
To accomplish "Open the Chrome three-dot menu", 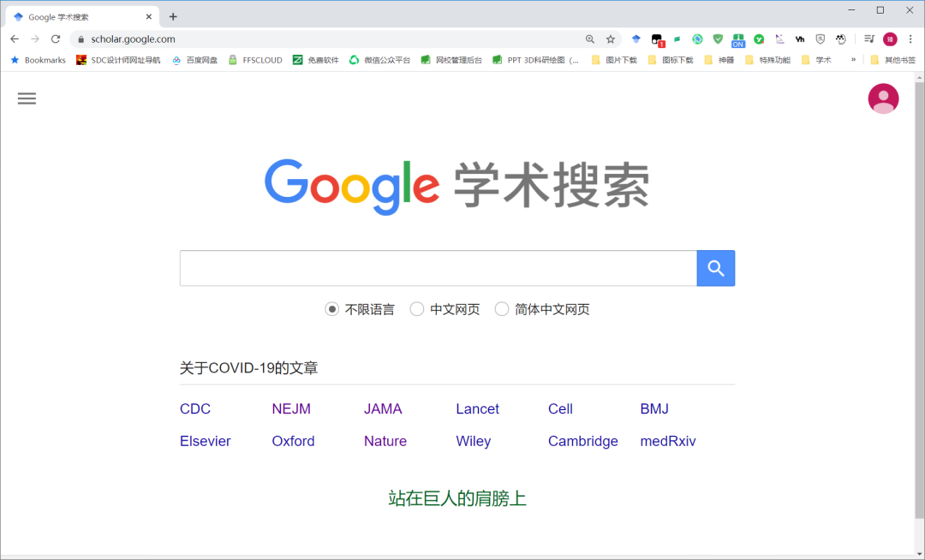I will pos(910,39).
